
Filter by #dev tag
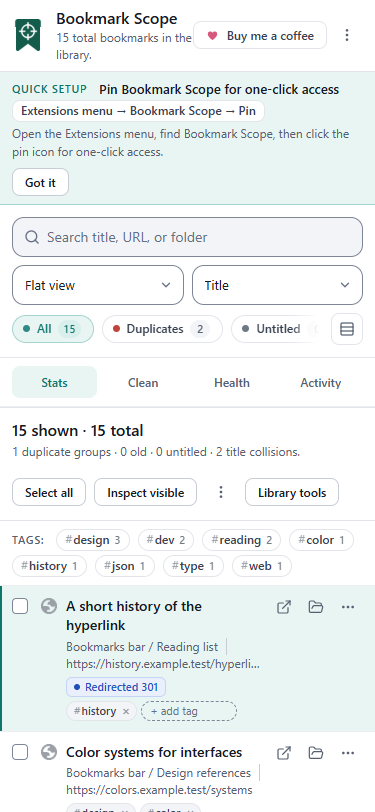click(x=166, y=540)
